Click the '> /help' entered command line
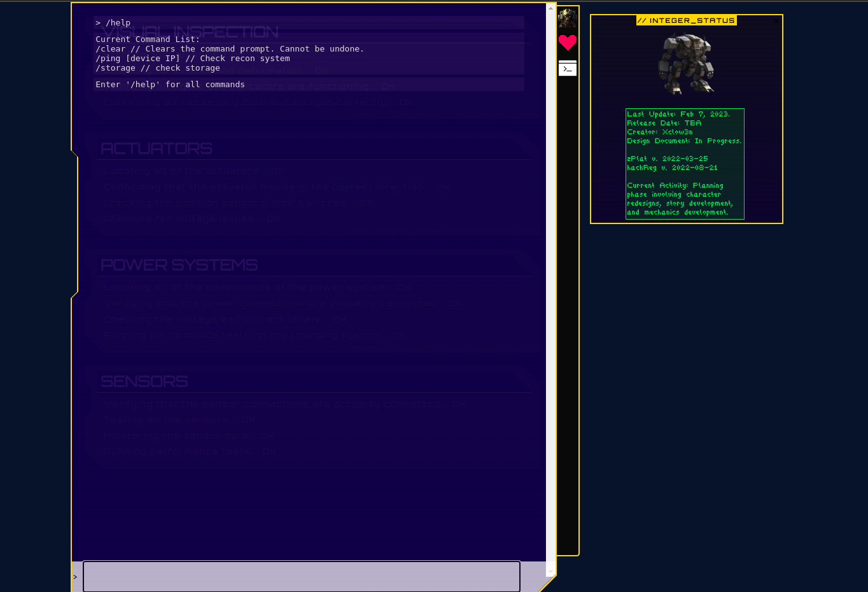The width and height of the screenshot is (868, 592). tap(113, 23)
